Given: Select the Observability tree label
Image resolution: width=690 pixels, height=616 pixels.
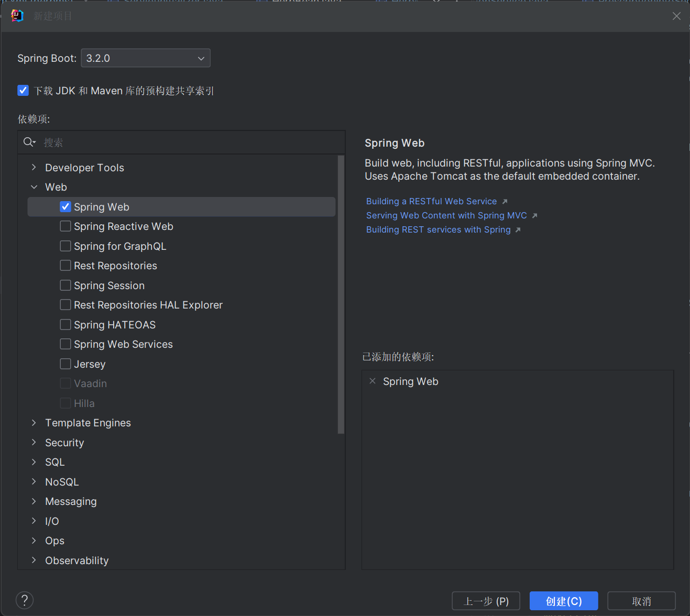Looking at the screenshot, I should click(77, 560).
